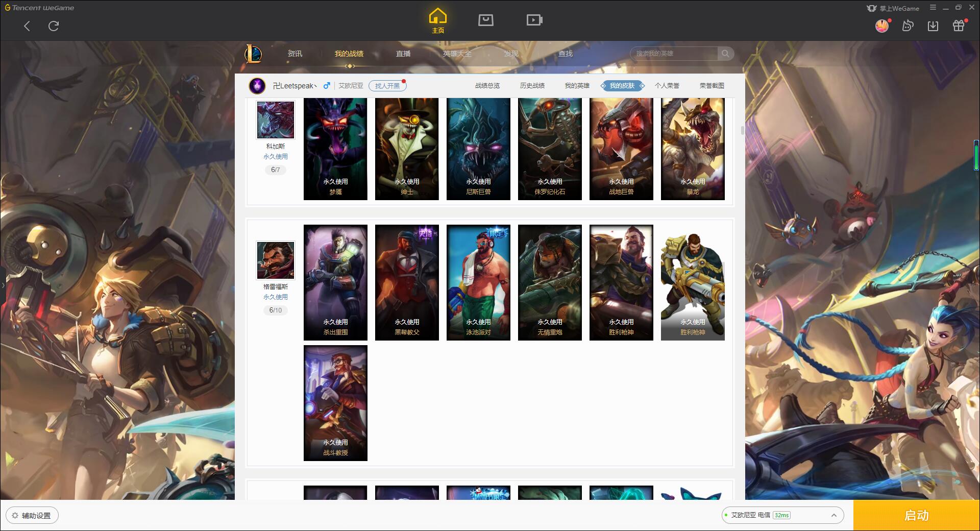
Task: Switch to the 直播 tab
Action: click(x=403, y=54)
